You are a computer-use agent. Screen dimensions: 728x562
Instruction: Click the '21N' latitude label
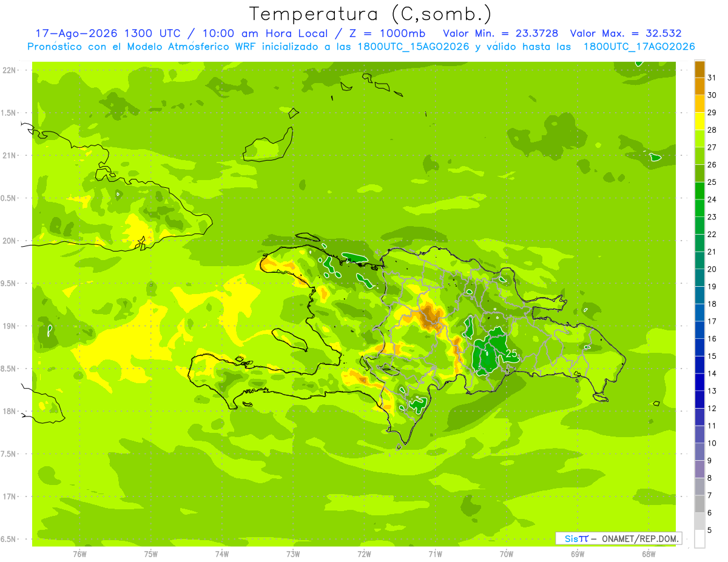pyautogui.click(x=10, y=155)
